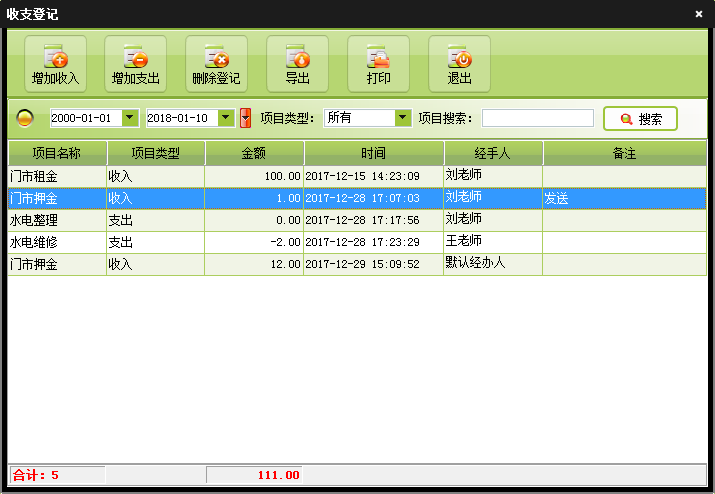Select the 水电整理 expense row

pos(57,220)
